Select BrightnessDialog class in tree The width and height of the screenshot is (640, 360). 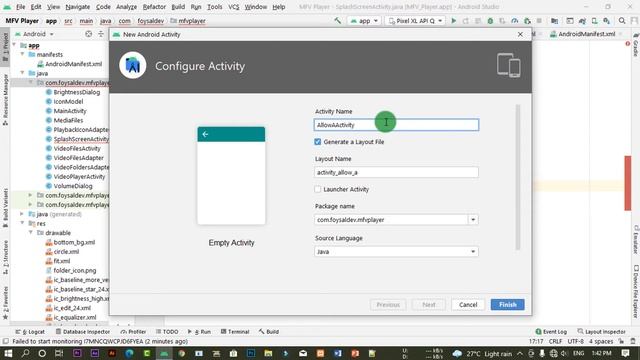[77, 92]
